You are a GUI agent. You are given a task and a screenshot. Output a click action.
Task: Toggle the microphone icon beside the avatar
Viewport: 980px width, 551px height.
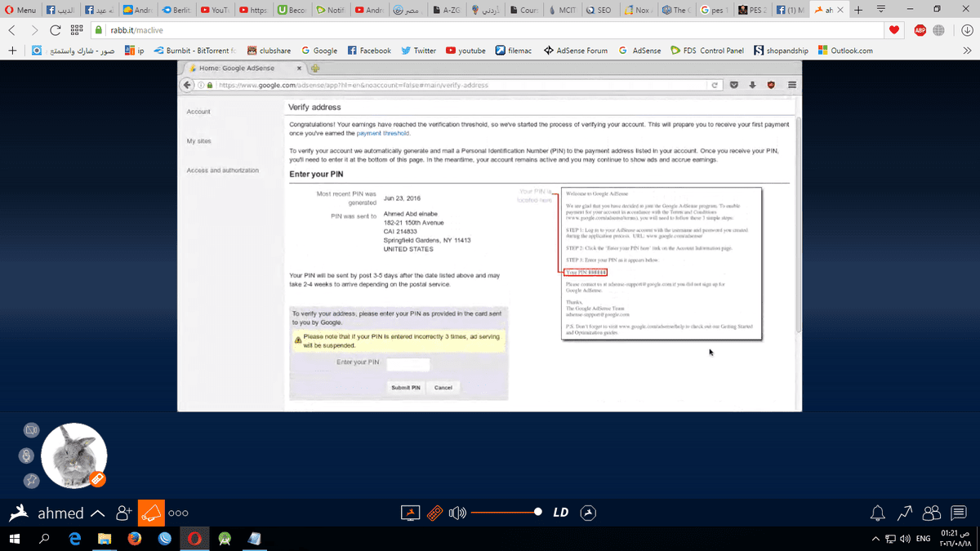28,455
